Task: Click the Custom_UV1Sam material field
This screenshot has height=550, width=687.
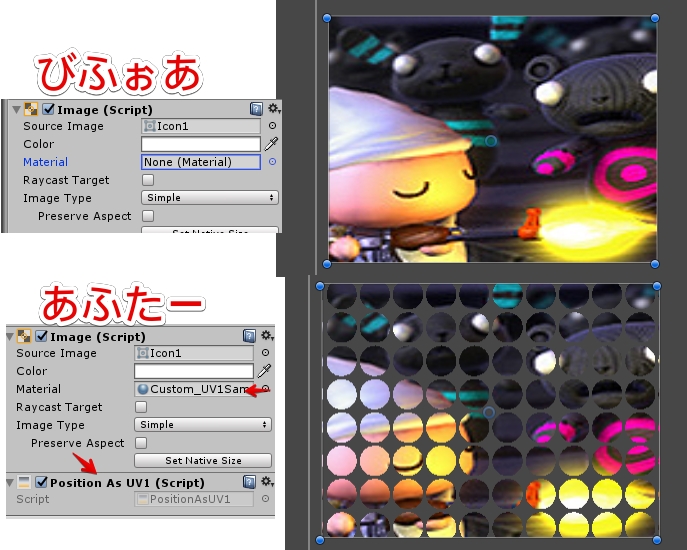Action: pyautogui.click(x=194, y=389)
